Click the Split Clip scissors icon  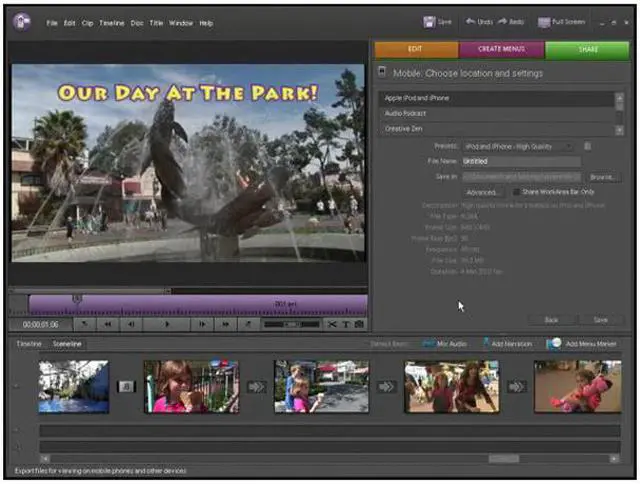click(332, 324)
